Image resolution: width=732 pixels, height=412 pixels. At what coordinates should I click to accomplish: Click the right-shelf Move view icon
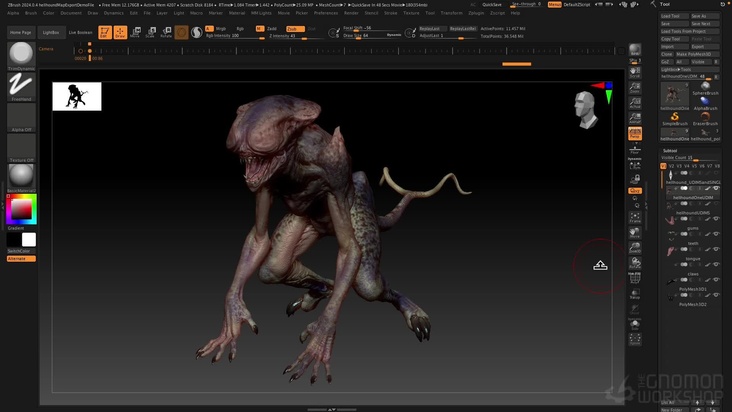(x=635, y=232)
